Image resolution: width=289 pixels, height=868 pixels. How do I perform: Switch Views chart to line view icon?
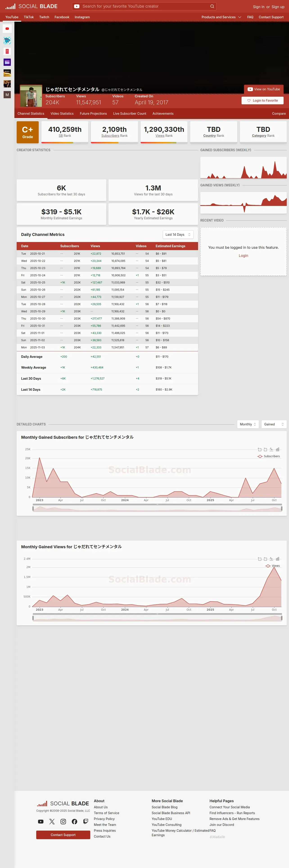pyautogui.click(x=271, y=559)
